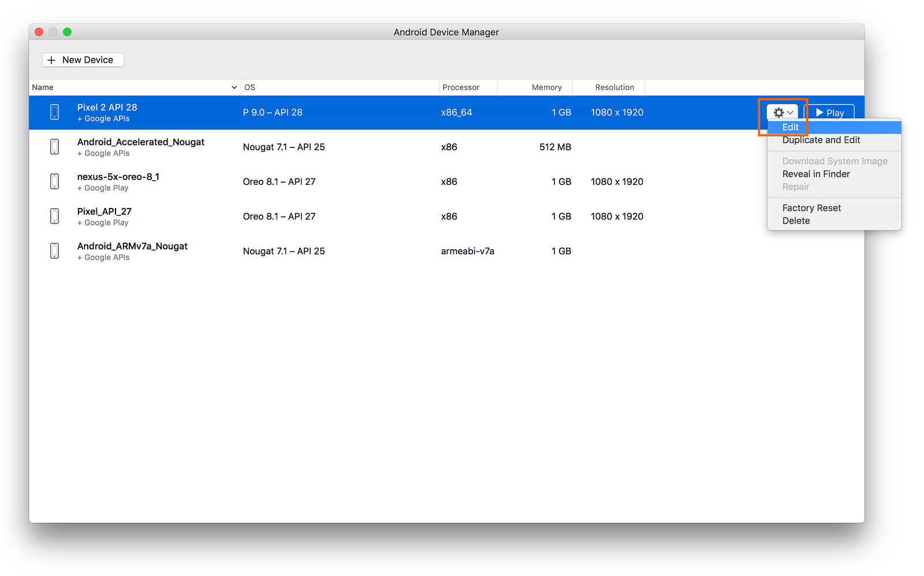The image size is (924, 576).
Task: Select Duplicate and Edit menu entry
Action: [x=834, y=140]
